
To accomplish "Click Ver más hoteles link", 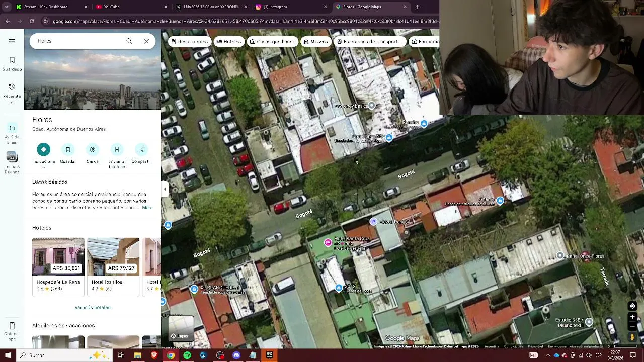I will point(93,307).
